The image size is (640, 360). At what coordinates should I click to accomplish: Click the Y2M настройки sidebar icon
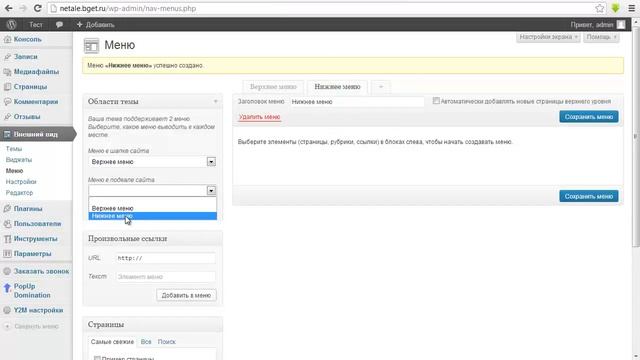(x=7, y=310)
